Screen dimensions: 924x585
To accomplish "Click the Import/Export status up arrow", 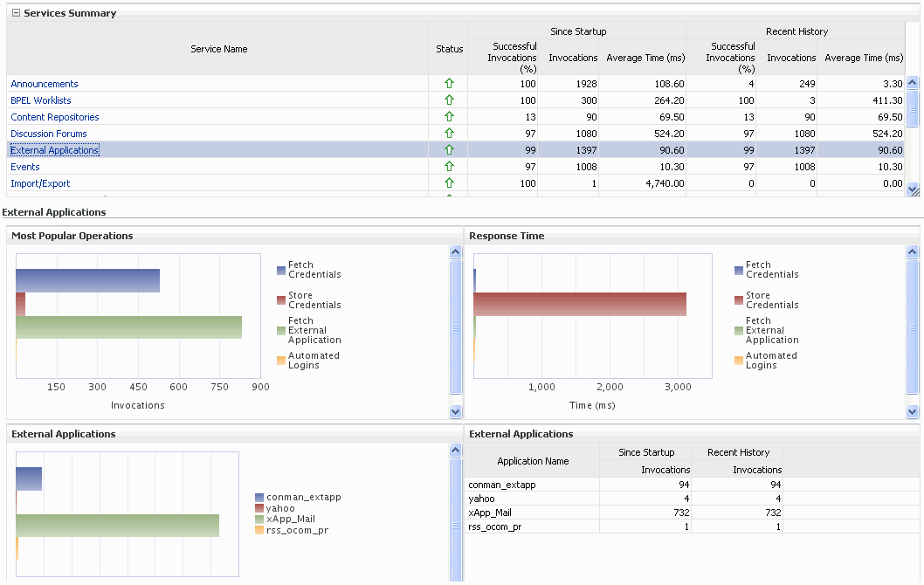I will pos(449,182).
